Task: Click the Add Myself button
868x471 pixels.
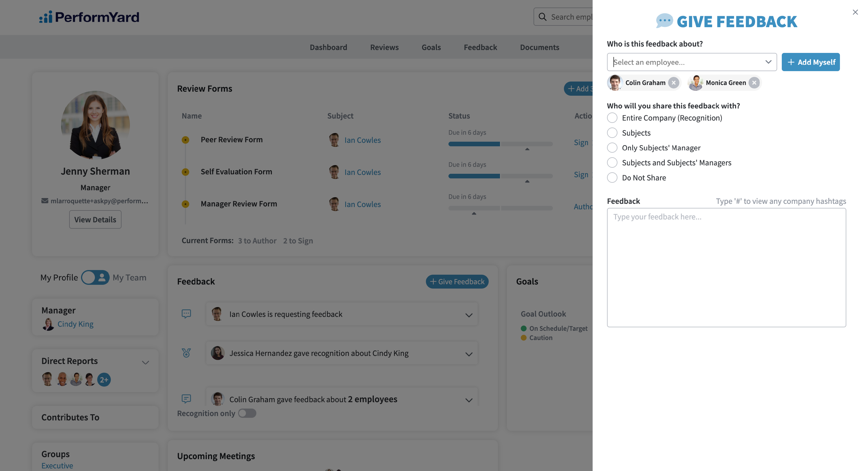Action: click(810, 62)
